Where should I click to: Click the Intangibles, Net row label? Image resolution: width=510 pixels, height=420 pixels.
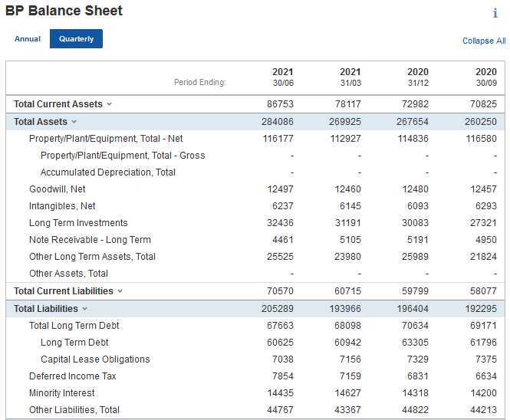(62, 206)
